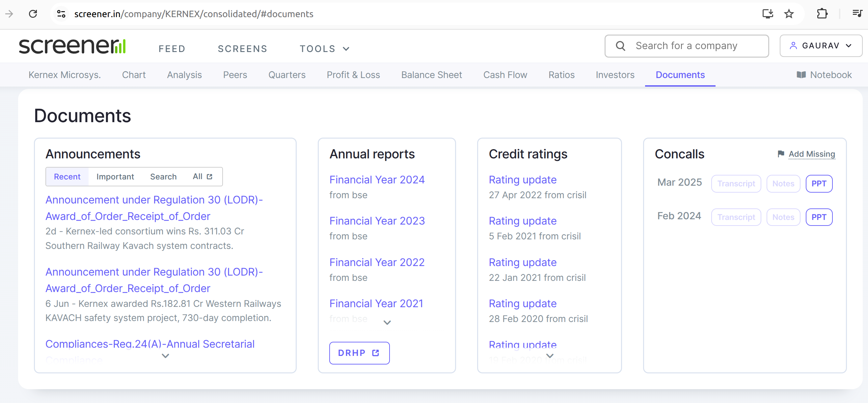Open the DRHP document button
The width and height of the screenshot is (868, 403).
[359, 353]
